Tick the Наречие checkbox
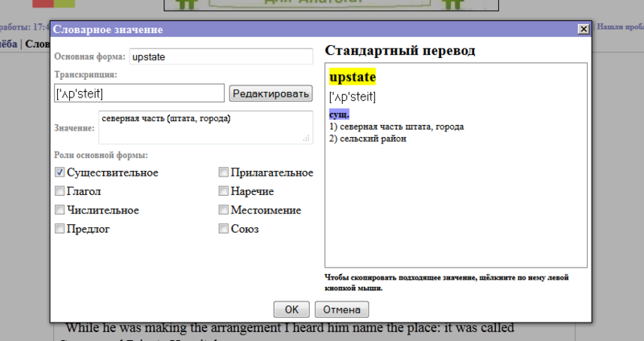The width and height of the screenshot is (644, 341). tap(223, 191)
